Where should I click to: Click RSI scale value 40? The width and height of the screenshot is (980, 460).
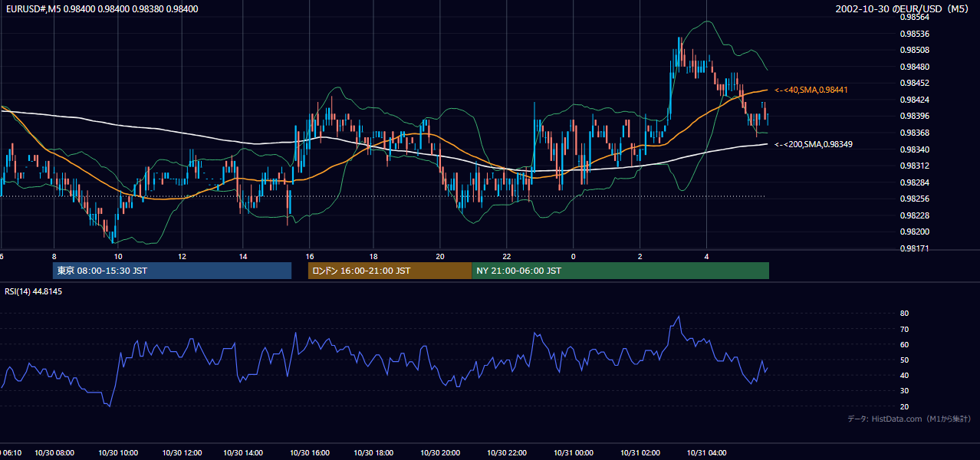tap(904, 375)
